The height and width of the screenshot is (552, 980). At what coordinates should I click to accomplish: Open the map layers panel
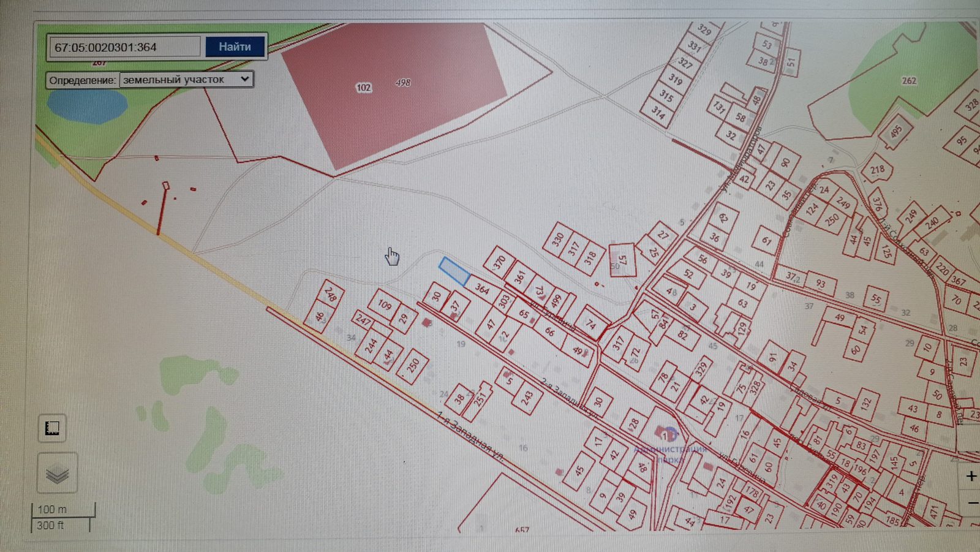(x=57, y=472)
